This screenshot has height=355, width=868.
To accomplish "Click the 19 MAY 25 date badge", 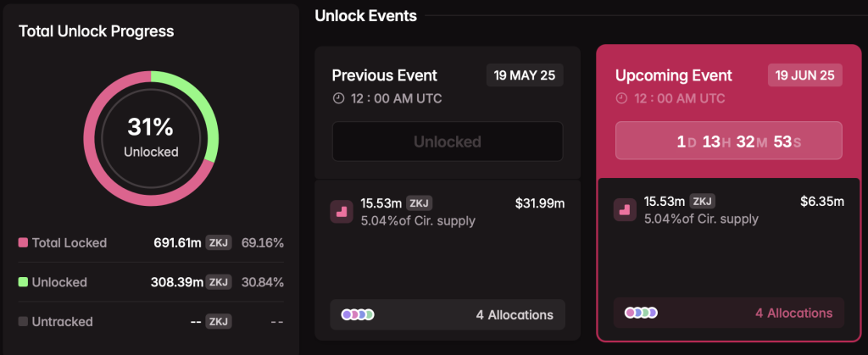I will coord(525,75).
